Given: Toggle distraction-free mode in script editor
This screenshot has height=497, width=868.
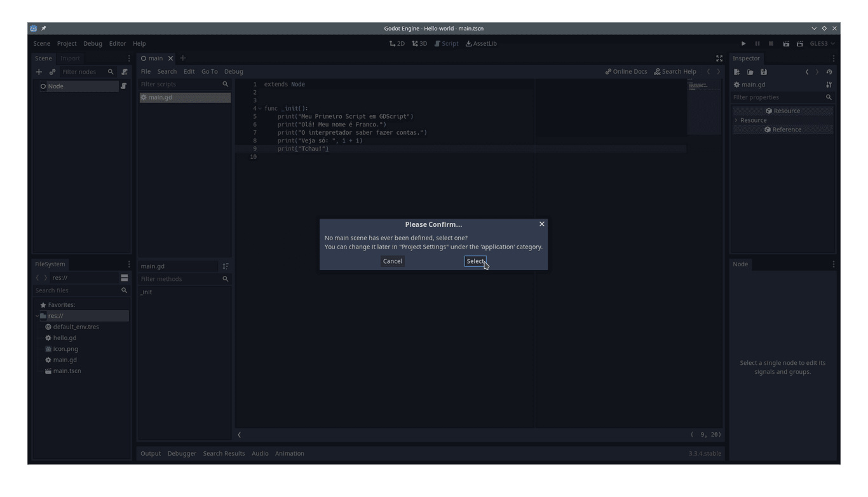Looking at the screenshot, I should (719, 58).
